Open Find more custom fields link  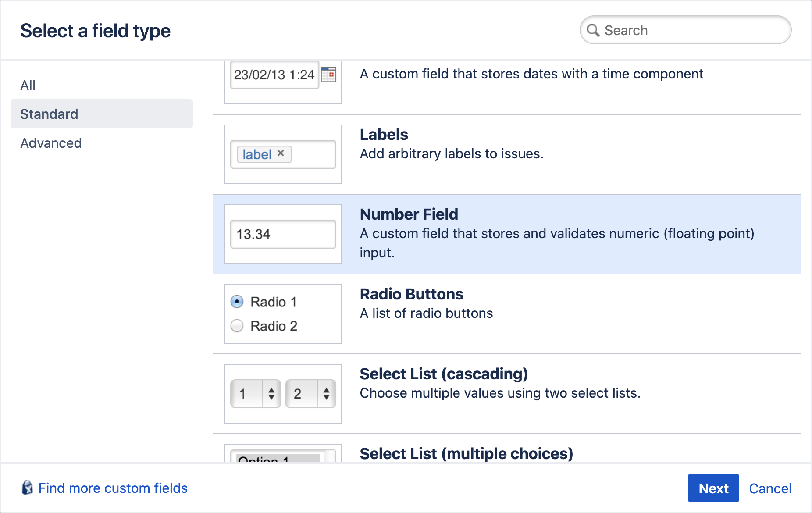(x=113, y=488)
